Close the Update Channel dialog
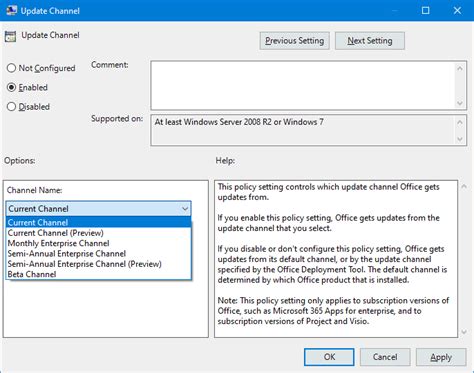474x373 pixels. coord(457,11)
